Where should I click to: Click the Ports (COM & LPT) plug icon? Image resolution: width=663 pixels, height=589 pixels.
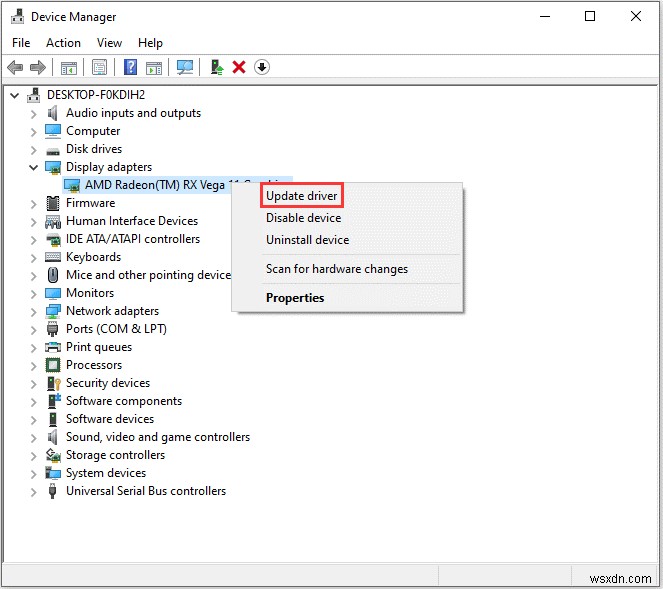pos(52,329)
